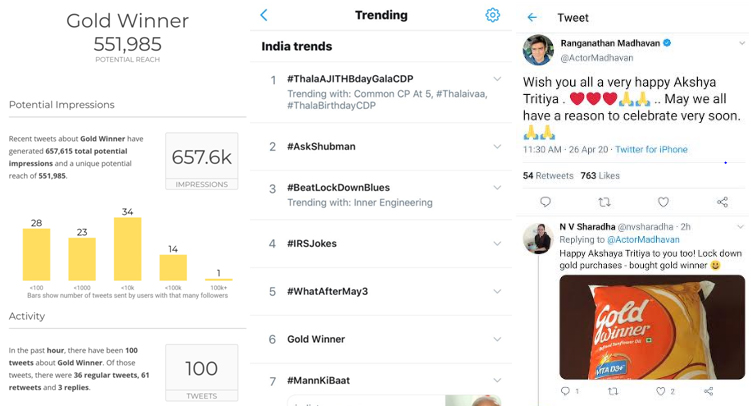751x406 pixels.
Task: Like Madhavan's tweet with the heart
Action: point(664,202)
